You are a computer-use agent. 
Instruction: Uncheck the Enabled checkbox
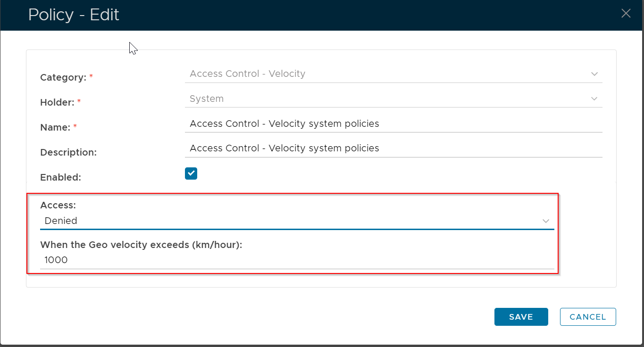[191, 173]
